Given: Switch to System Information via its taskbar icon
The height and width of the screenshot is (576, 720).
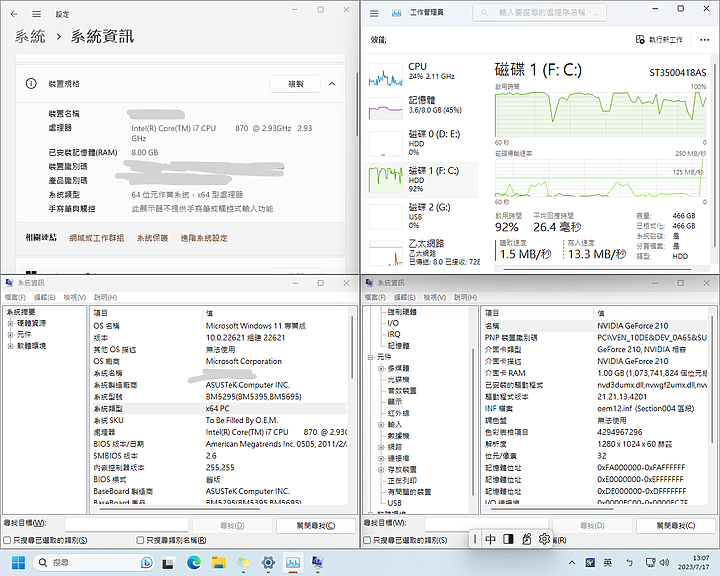Looking at the screenshot, I should pos(317,562).
